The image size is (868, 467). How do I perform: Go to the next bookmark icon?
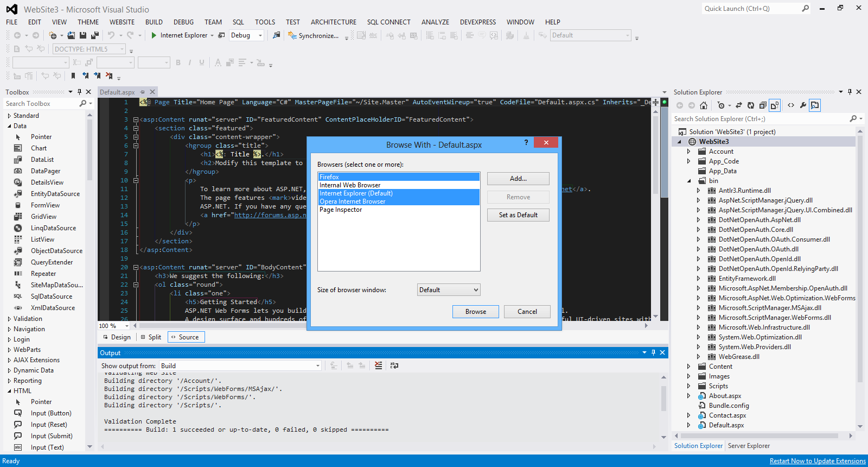click(x=97, y=76)
